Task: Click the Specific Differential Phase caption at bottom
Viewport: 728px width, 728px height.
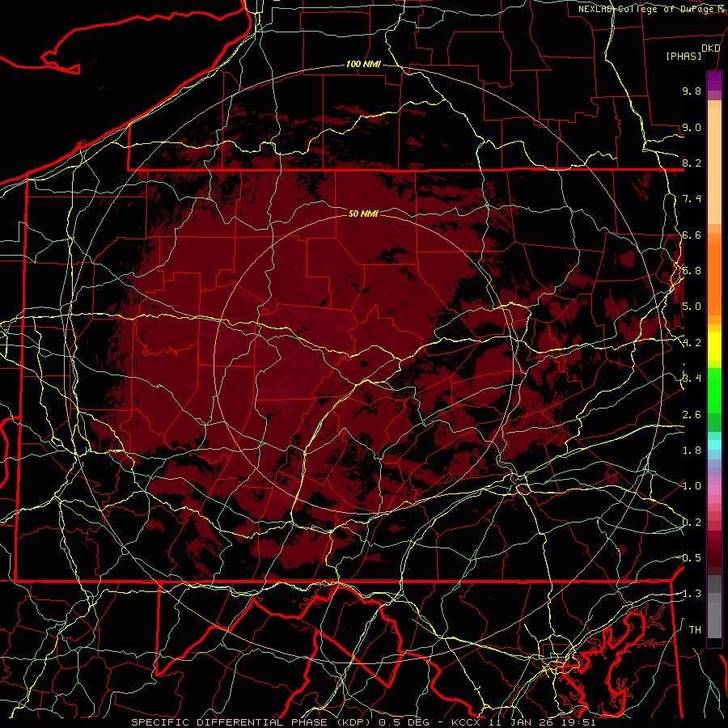Action: (x=363, y=722)
